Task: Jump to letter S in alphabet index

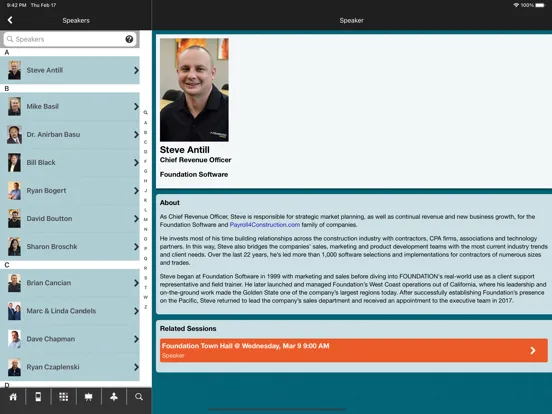Action: click(145, 278)
